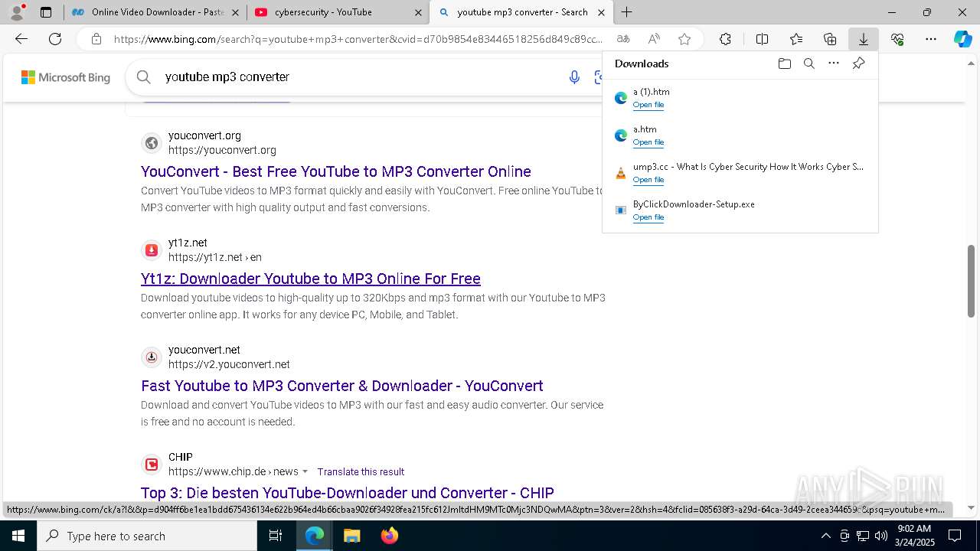Open the Extensions puzzle icon
This screenshot has width=980, height=551.
[725, 39]
